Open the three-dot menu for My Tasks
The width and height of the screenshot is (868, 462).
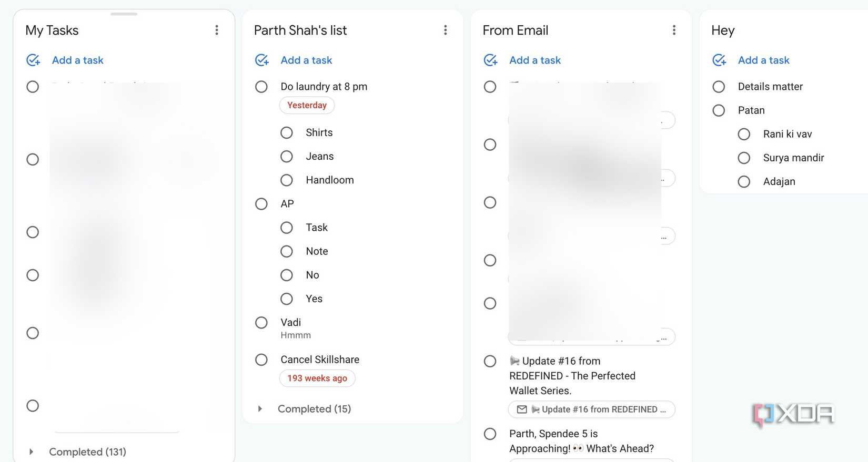tap(217, 30)
